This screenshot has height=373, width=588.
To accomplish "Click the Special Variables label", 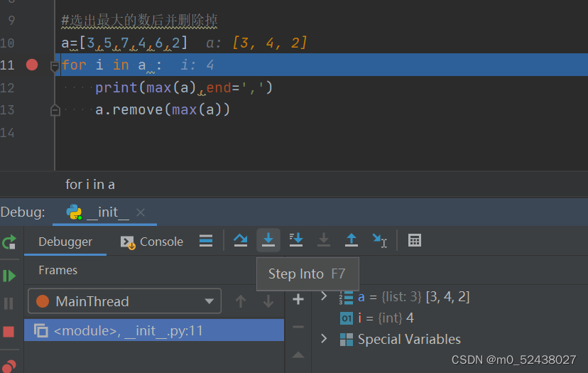I will pyautogui.click(x=409, y=339).
